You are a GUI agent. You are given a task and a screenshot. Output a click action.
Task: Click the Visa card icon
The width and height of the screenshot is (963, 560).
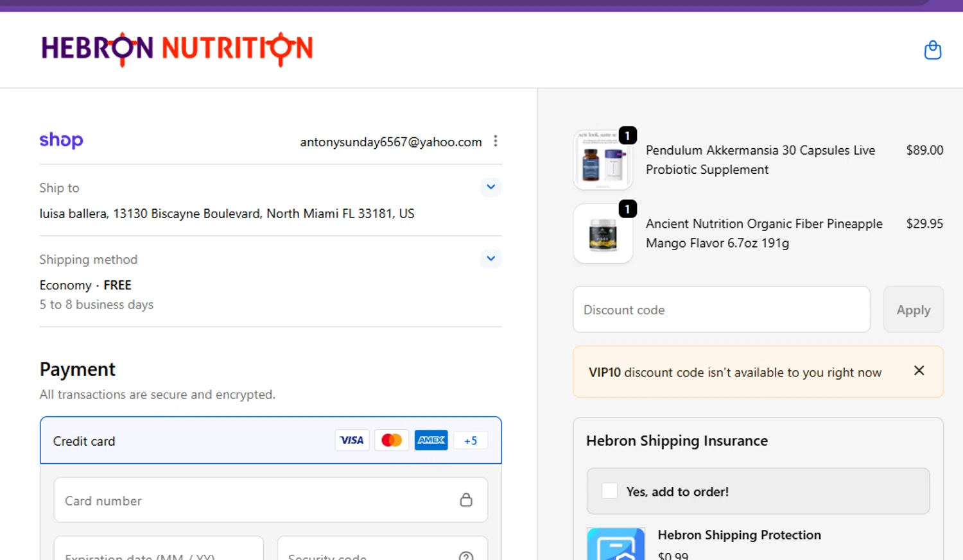[352, 440]
